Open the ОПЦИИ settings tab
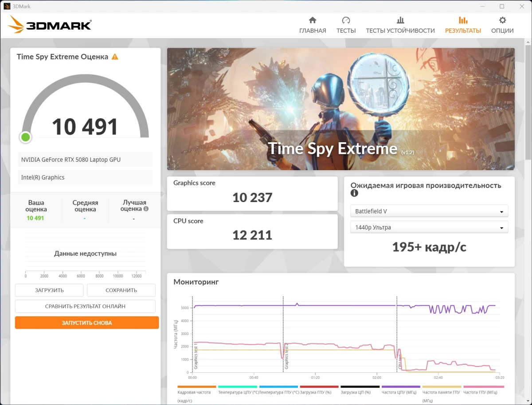Screen dimensions: 532x405 (x=502, y=25)
